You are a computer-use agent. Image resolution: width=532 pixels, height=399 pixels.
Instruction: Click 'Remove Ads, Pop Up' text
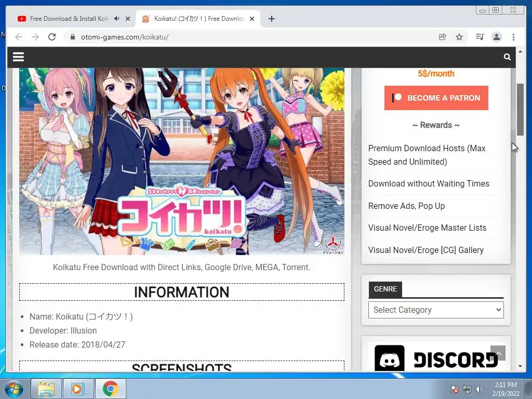tap(406, 206)
